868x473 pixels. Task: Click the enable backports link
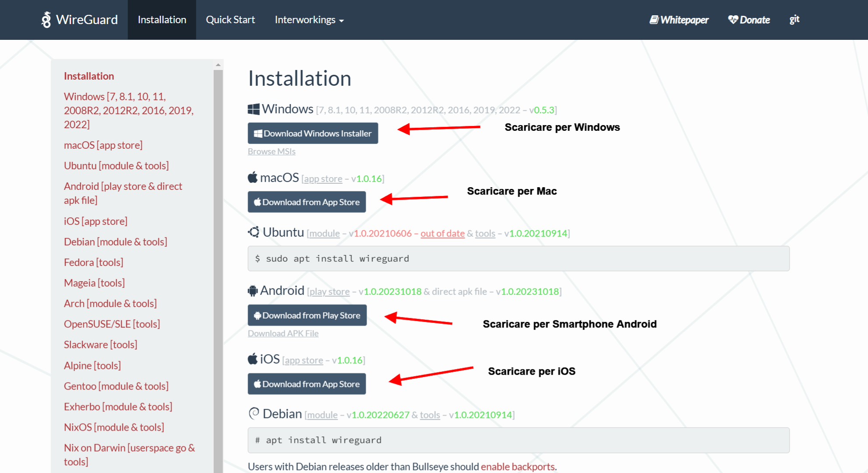click(518, 466)
